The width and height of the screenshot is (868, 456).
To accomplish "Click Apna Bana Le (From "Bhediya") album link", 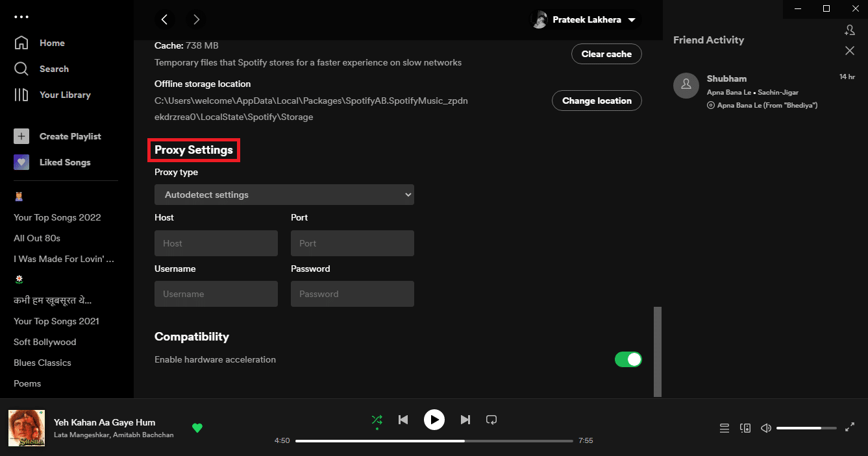I will click(767, 105).
